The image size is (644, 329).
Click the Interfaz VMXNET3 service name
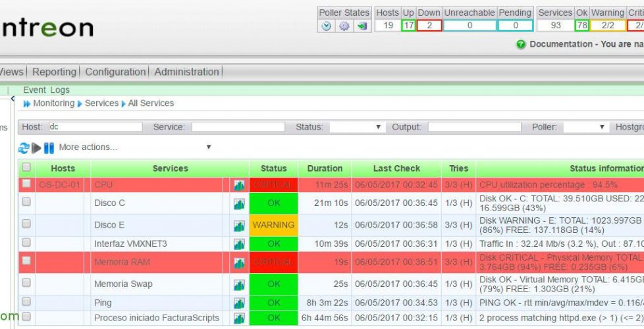[x=130, y=244]
